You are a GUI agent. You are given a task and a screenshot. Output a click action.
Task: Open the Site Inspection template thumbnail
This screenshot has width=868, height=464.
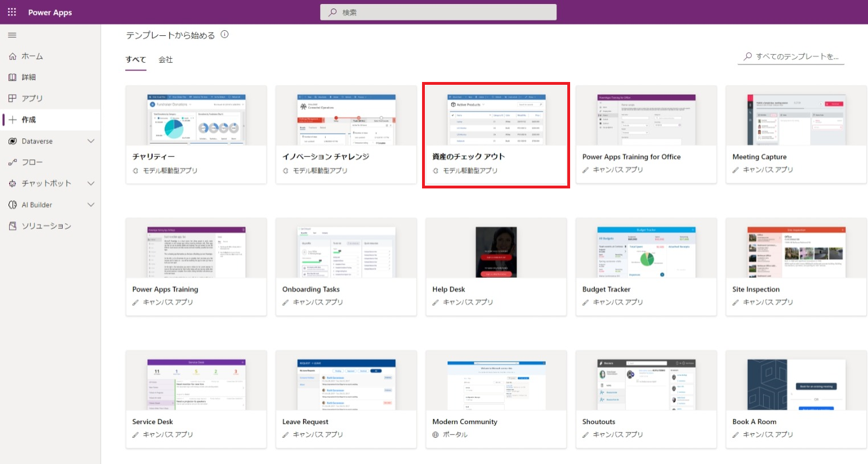click(x=797, y=252)
